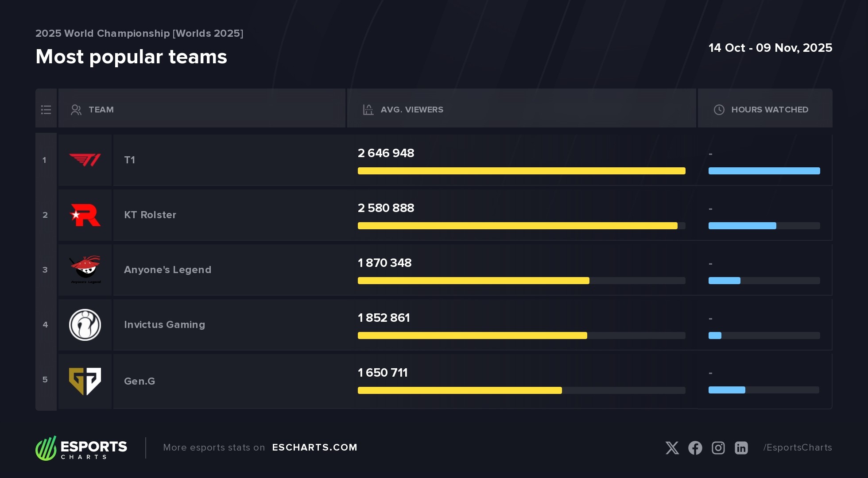The height and width of the screenshot is (478, 868).
Task: Click KT Rolster's blue hours watched bar
Action: (x=742, y=226)
